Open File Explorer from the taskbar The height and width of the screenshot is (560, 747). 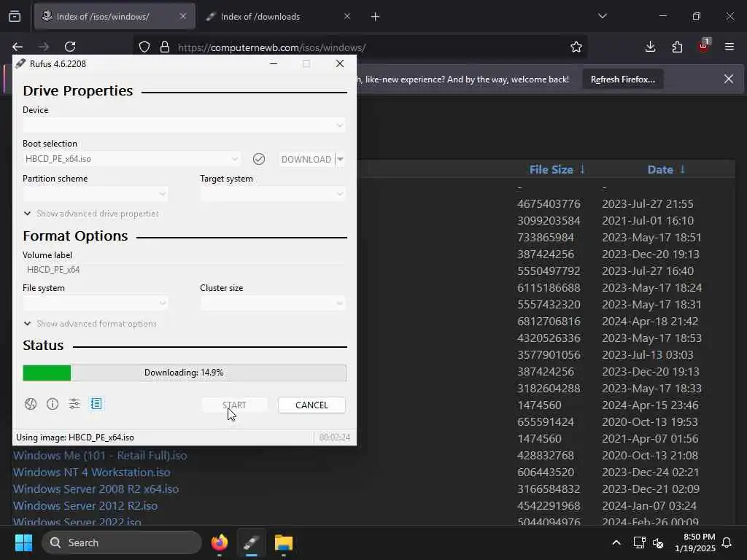pyautogui.click(x=284, y=542)
